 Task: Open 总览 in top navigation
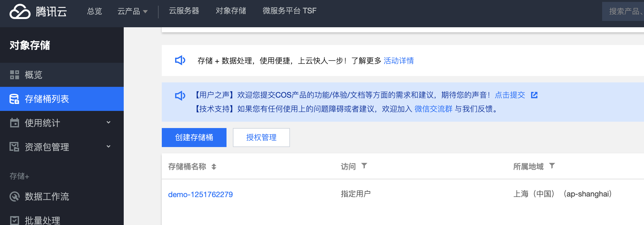click(95, 11)
